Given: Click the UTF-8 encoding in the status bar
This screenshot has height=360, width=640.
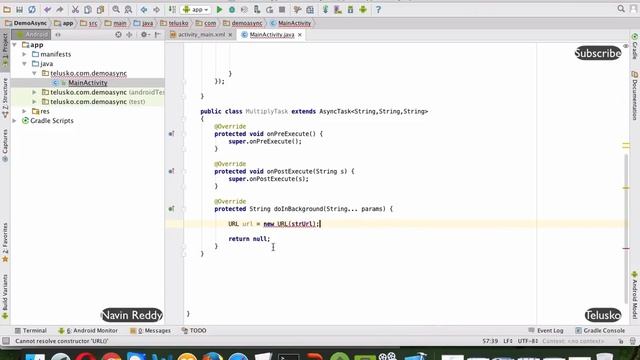Looking at the screenshot, I should click(528, 341).
